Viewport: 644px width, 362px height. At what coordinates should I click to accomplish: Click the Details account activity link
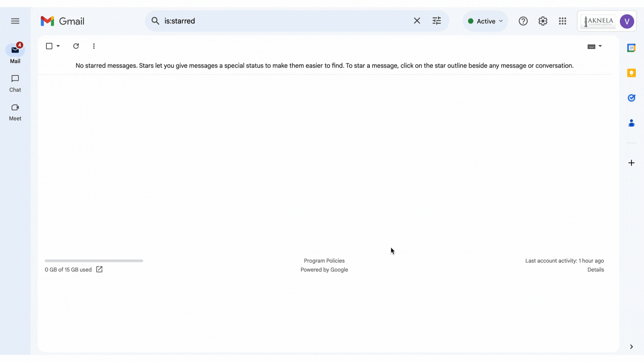tap(595, 269)
